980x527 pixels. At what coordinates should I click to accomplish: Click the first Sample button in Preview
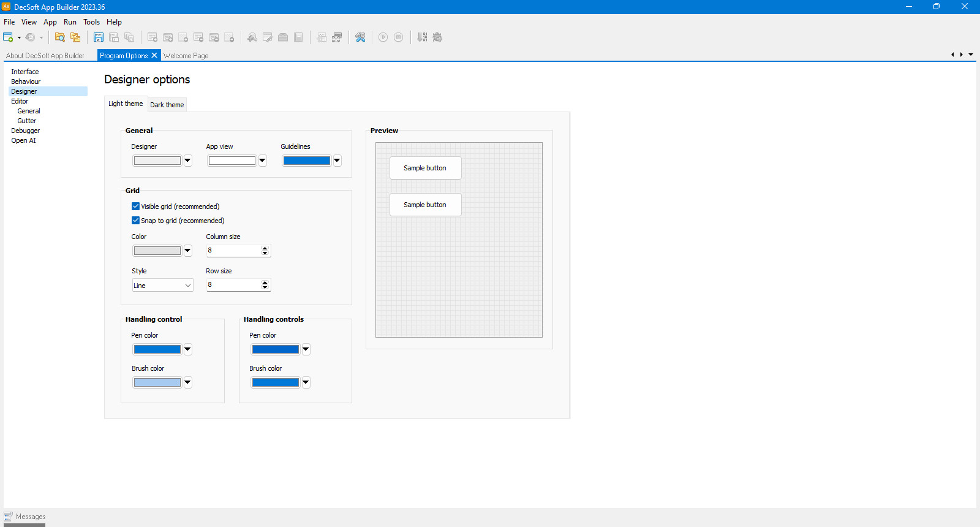tap(426, 168)
